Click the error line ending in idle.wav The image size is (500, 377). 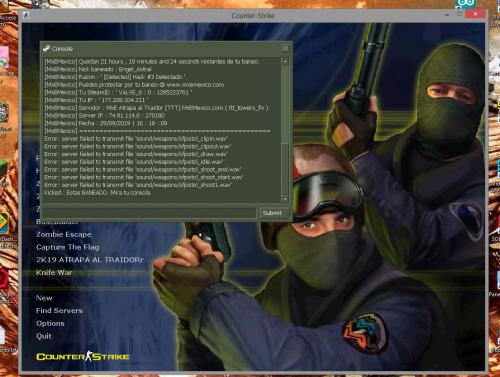tap(134, 162)
